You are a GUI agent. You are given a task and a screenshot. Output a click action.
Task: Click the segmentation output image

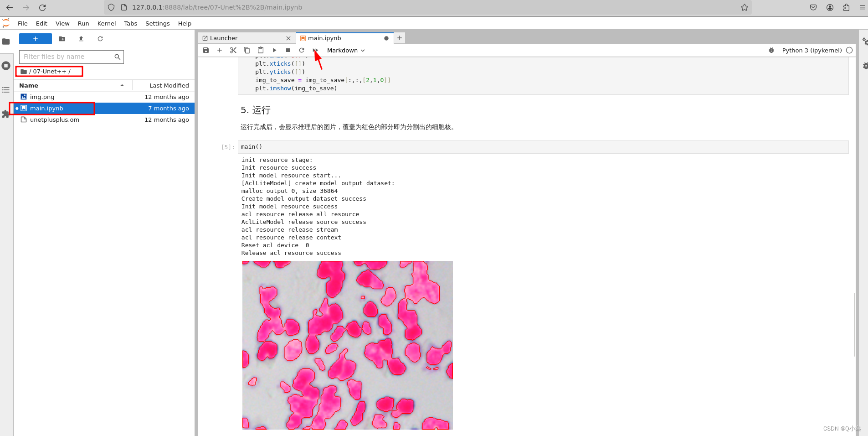tap(347, 345)
